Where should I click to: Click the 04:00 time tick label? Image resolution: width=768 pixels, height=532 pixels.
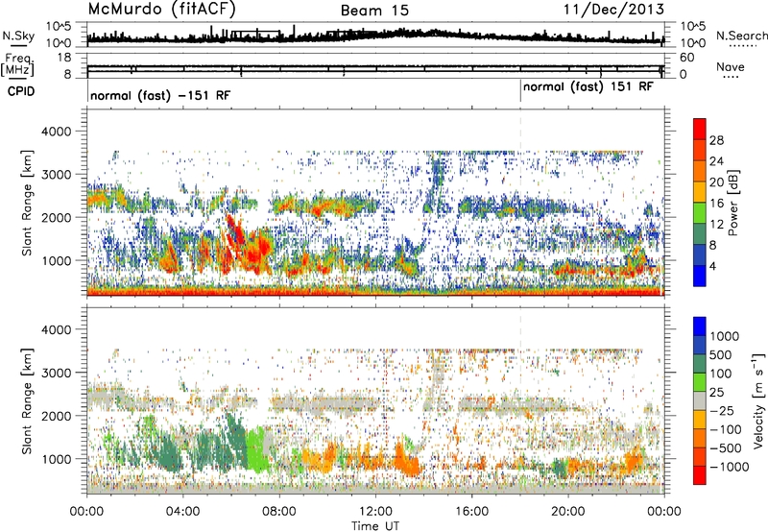(182, 512)
